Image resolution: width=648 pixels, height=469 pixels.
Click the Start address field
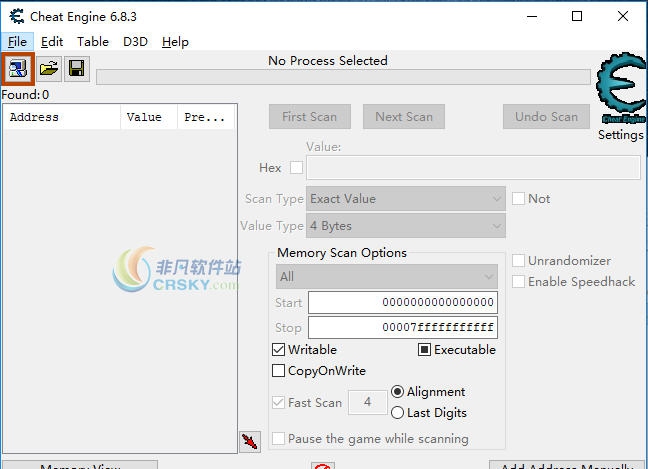coord(403,302)
